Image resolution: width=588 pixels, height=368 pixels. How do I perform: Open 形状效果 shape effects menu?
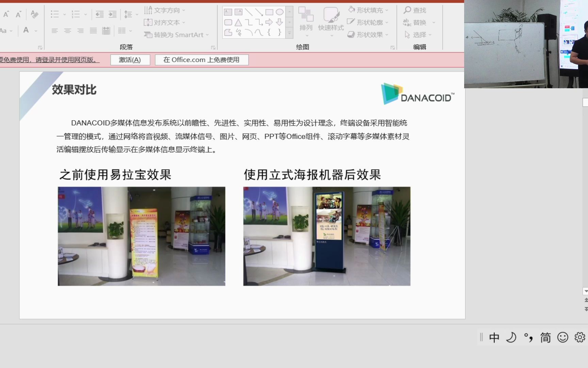pyautogui.click(x=368, y=35)
